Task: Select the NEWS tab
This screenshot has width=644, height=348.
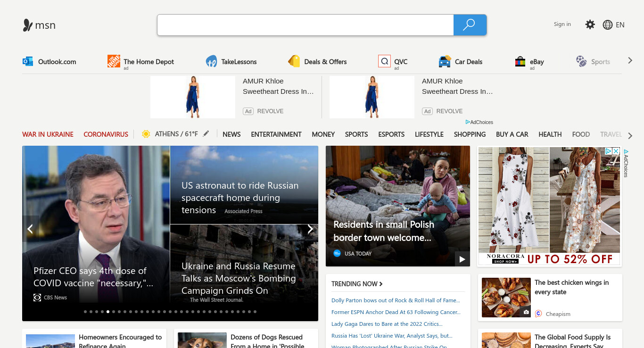Action: point(231,134)
